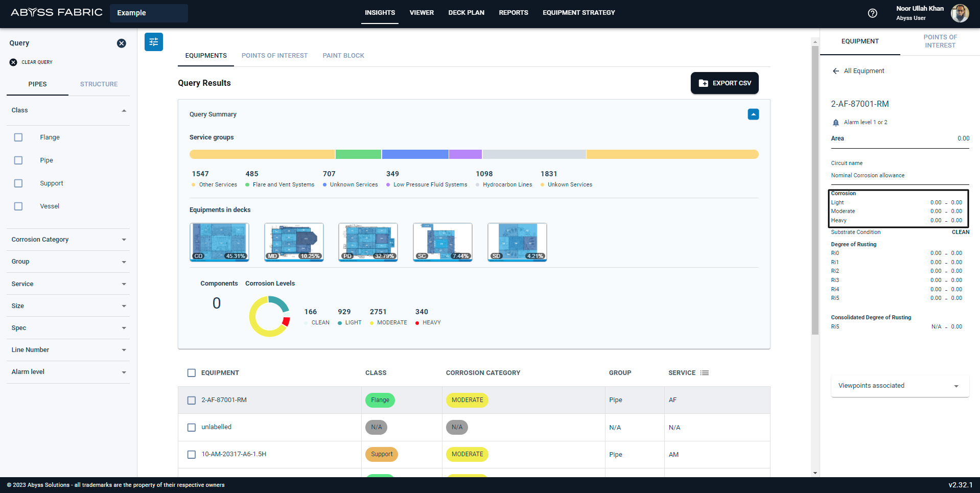Click the Clear Query icon

(13, 62)
